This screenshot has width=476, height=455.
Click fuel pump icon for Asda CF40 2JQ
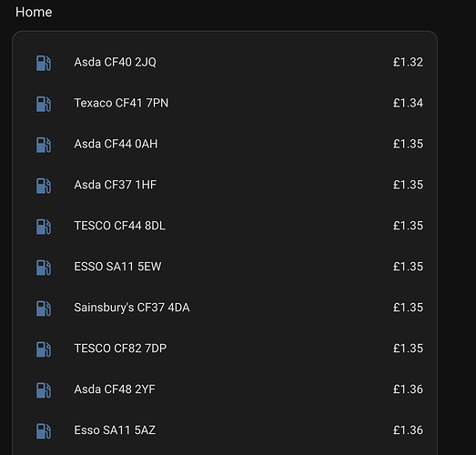click(44, 63)
